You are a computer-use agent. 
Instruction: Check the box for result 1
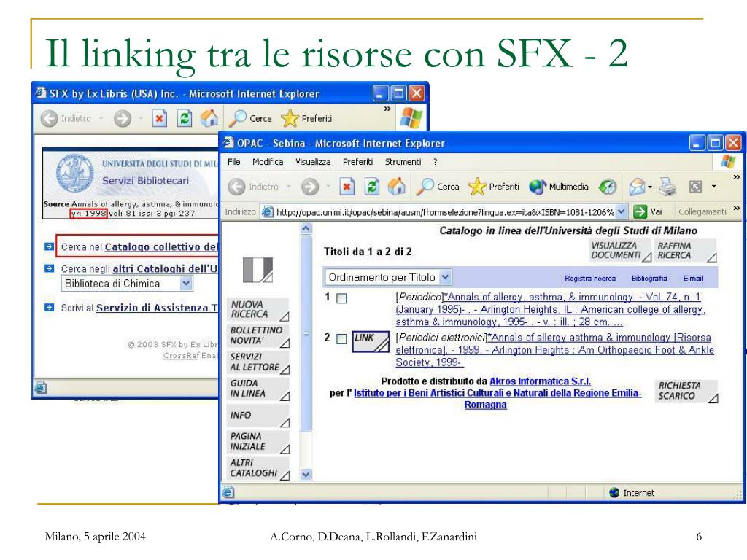(x=341, y=298)
